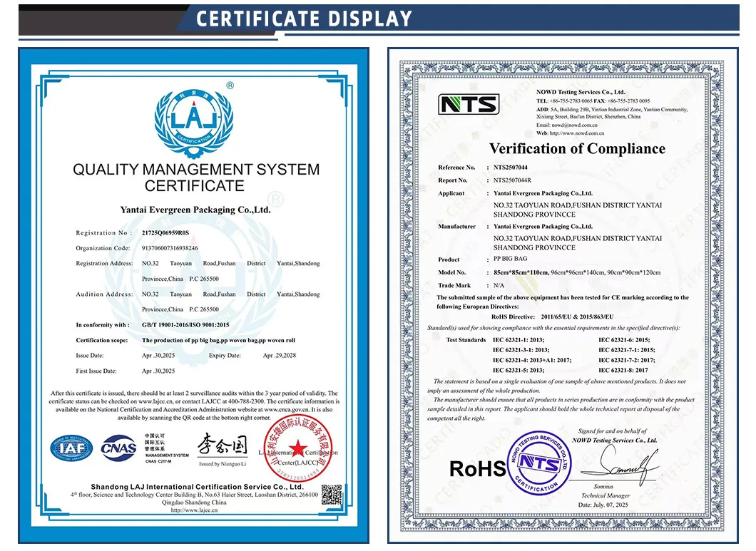Click the NTS logo at compliance header

tap(469, 104)
